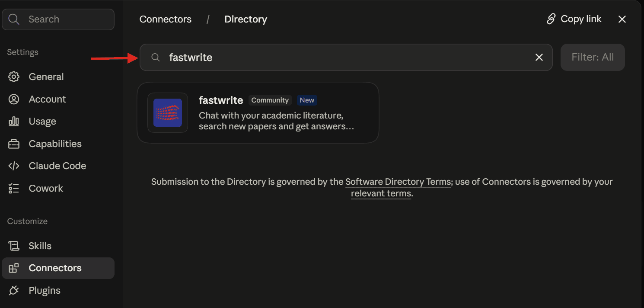The height and width of the screenshot is (308, 644).
Task: Open the Software Directory Terms link
Action: pos(398,182)
